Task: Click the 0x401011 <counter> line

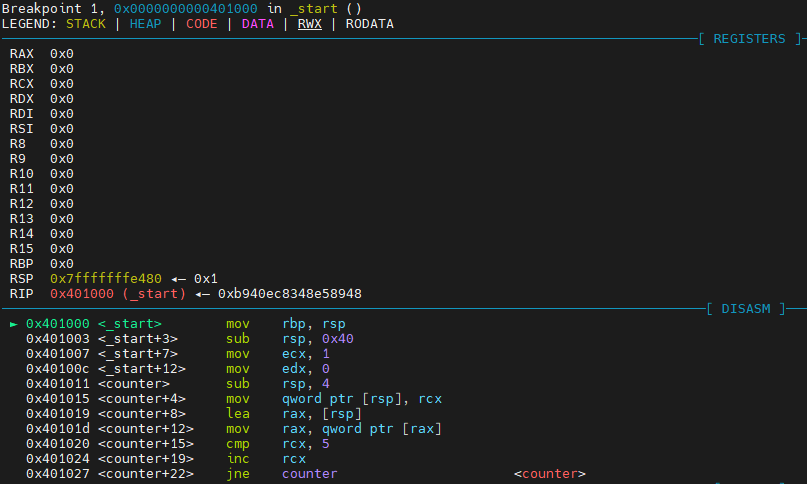Action: tap(98, 383)
